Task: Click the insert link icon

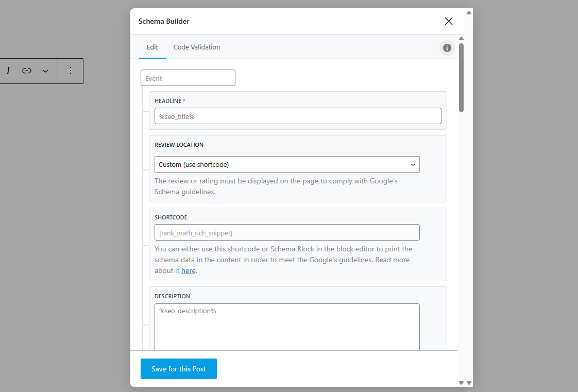Action: click(x=27, y=71)
